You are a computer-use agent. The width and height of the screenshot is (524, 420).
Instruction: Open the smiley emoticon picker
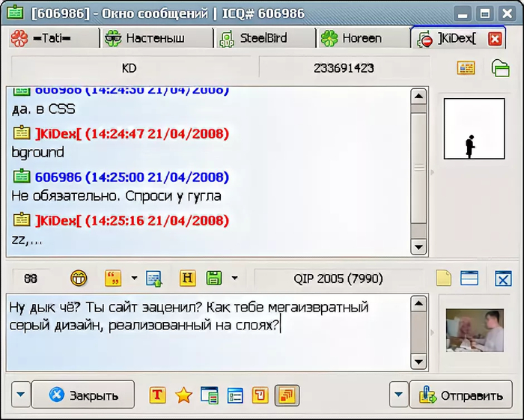pos(79,279)
